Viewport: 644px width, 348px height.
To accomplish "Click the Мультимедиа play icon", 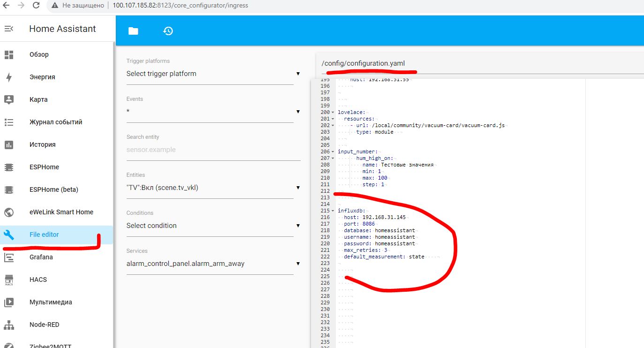I will [9, 302].
